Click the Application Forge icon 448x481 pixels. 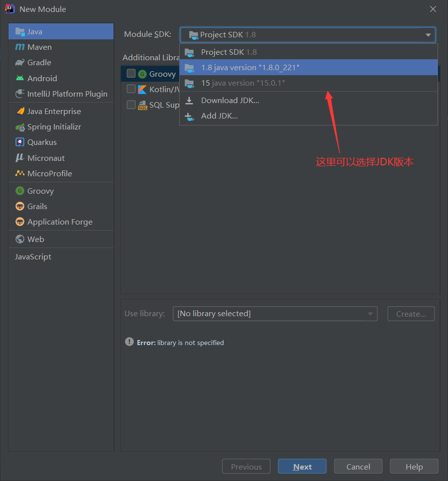20,222
